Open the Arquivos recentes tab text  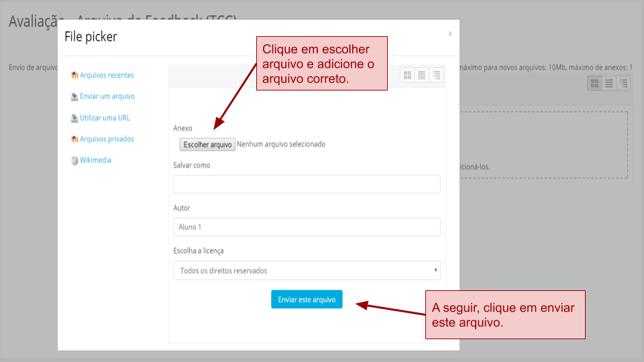pyautogui.click(x=107, y=75)
